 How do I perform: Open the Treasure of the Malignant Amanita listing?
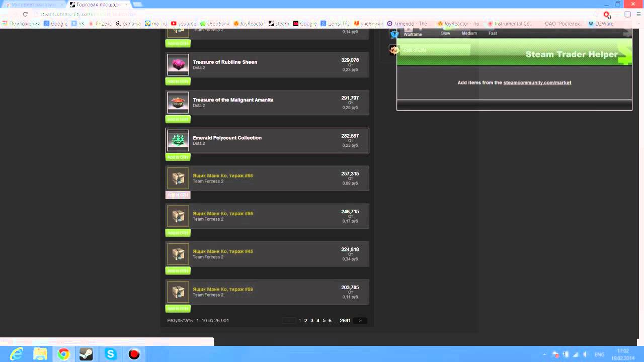(267, 103)
